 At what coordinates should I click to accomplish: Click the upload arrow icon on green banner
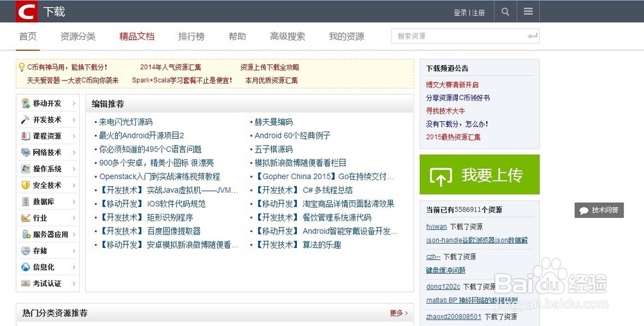440,177
